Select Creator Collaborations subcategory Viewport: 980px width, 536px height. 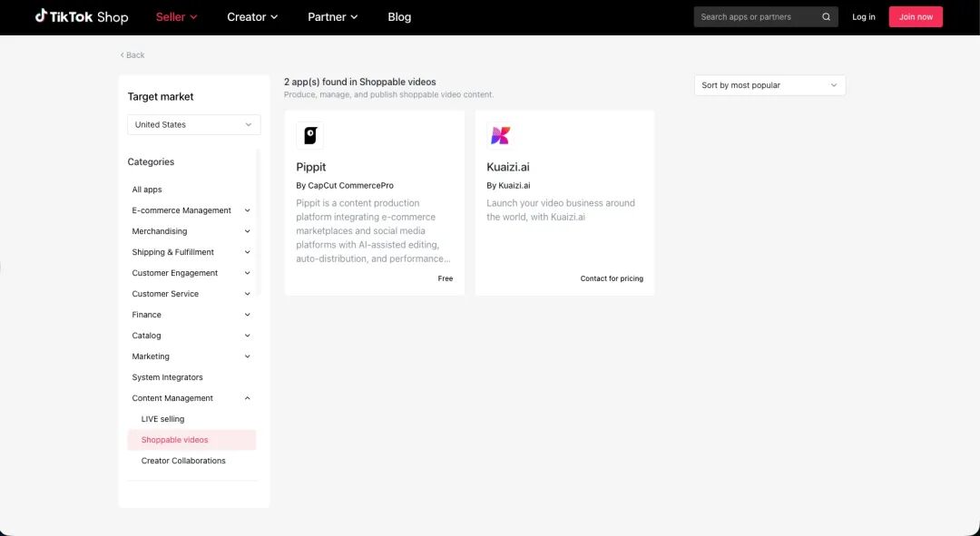(x=183, y=461)
